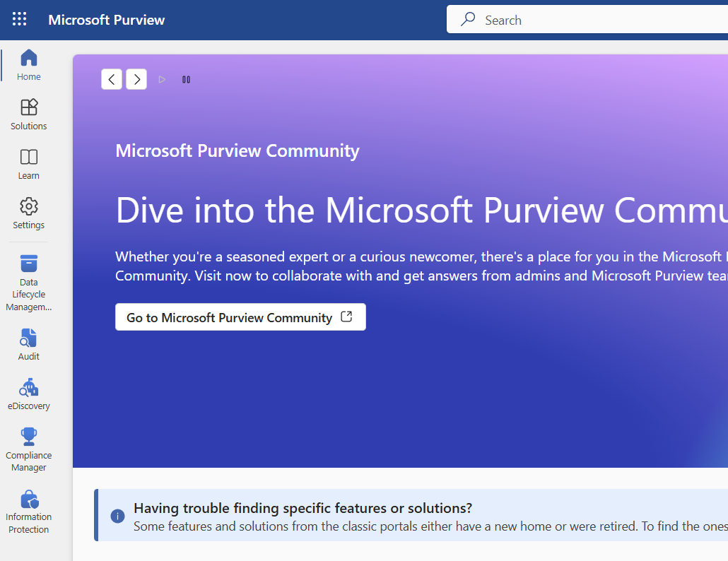This screenshot has width=728, height=561.
Task: Open the Audit solution
Action: point(29,344)
